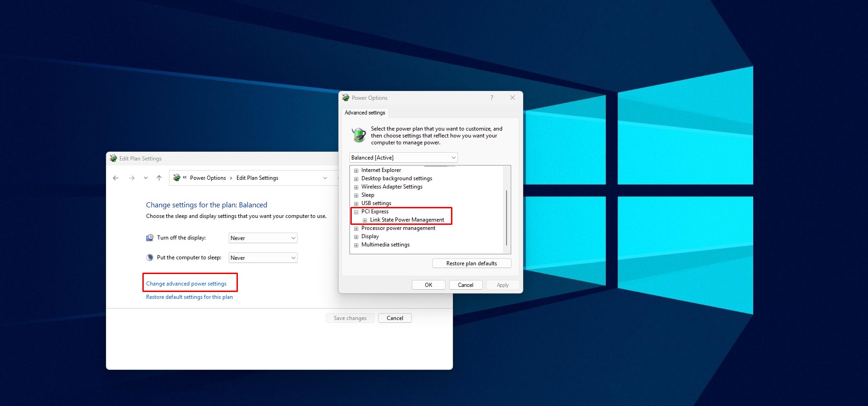Click the moon icon beside Put the computer to sleep

tap(150, 257)
